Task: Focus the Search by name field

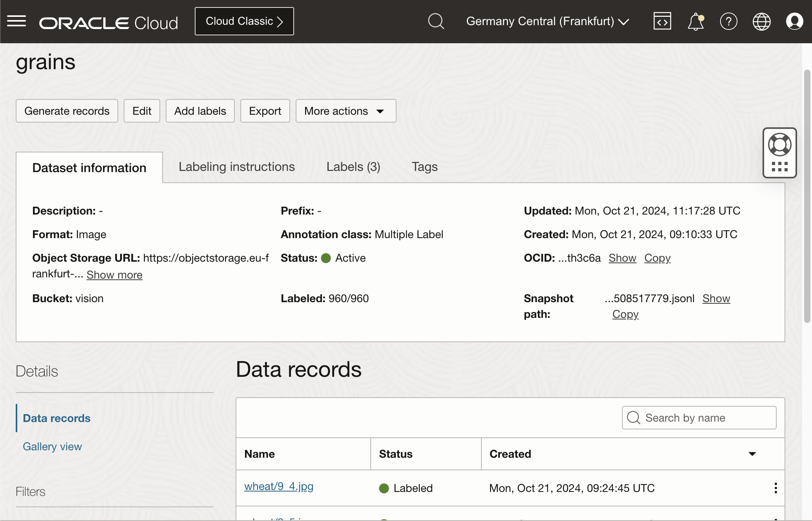Action: 699,418
